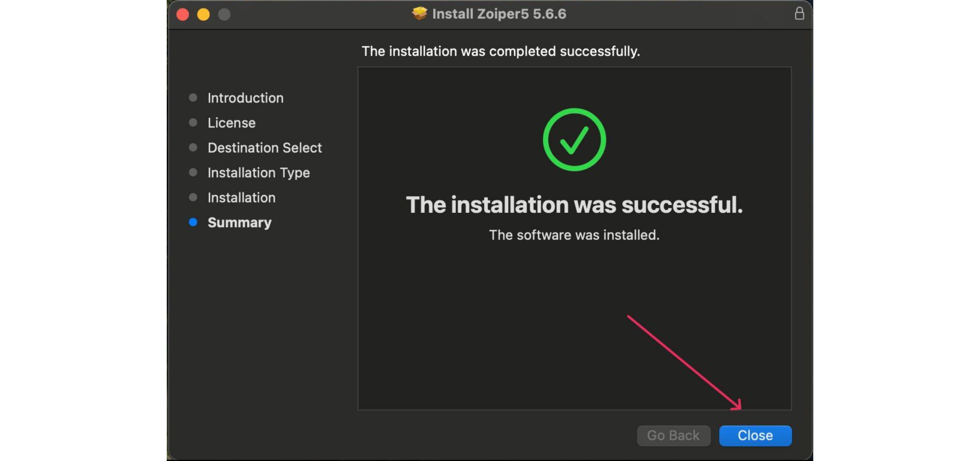This screenshot has width=980, height=461.
Task: Click the Install Zoiper5 5.6.6 window title
Action: (499, 14)
